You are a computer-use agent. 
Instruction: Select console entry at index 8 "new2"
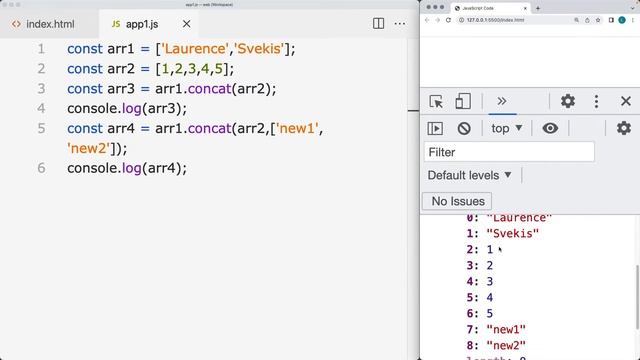tap(496, 345)
